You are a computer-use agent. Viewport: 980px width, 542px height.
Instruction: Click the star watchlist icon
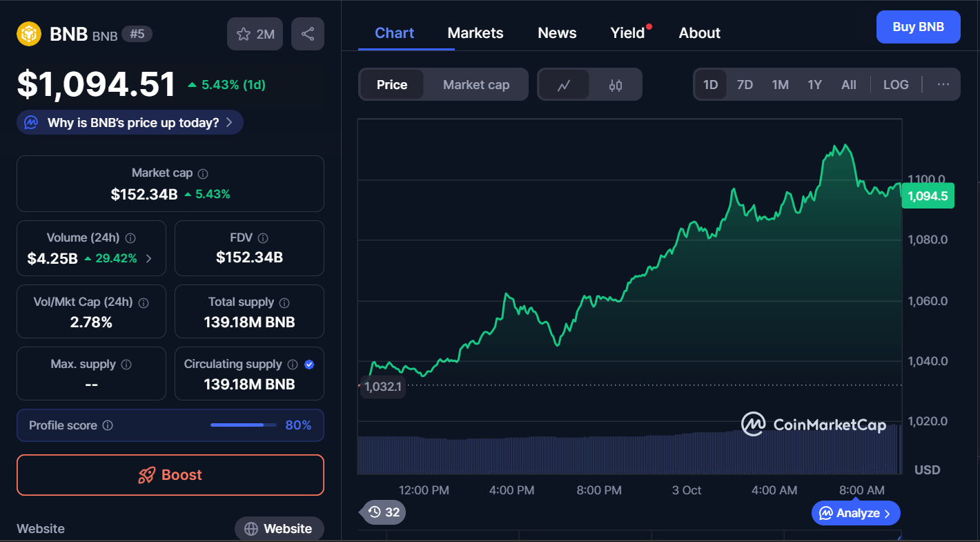pyautogui.click(x=244, y=34)
